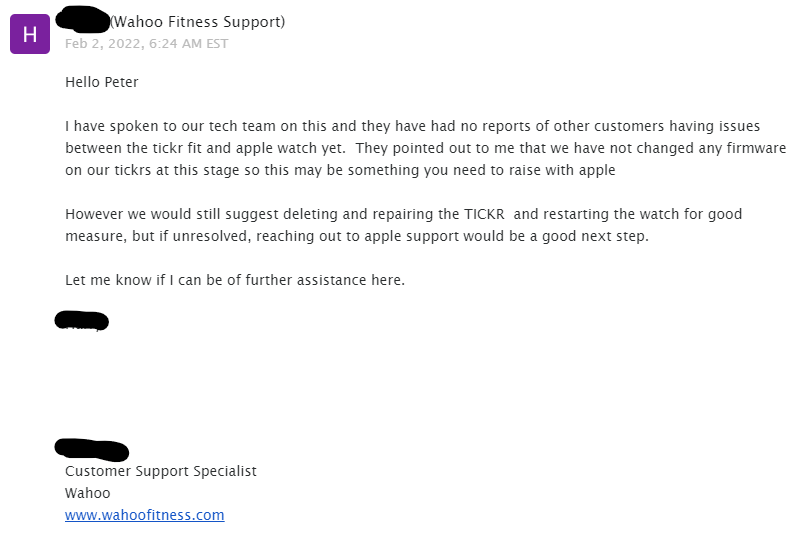
Task: Click the 'Let me know' closing sentence
Action: pyautogui.click(x=235, y=280)
